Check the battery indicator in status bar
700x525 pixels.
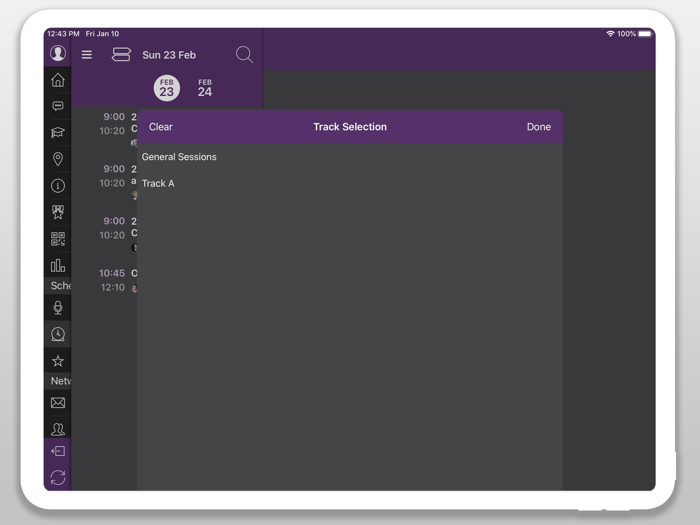click(645, 34)
